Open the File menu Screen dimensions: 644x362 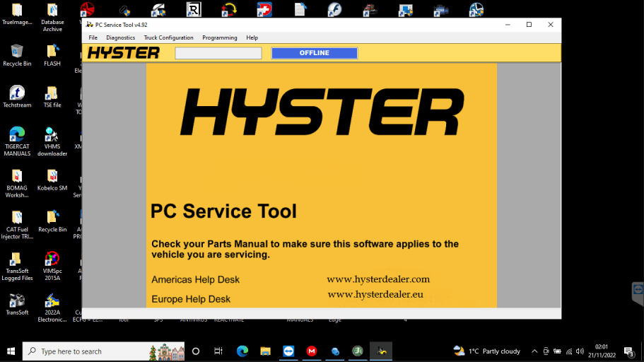click(93, 37)
